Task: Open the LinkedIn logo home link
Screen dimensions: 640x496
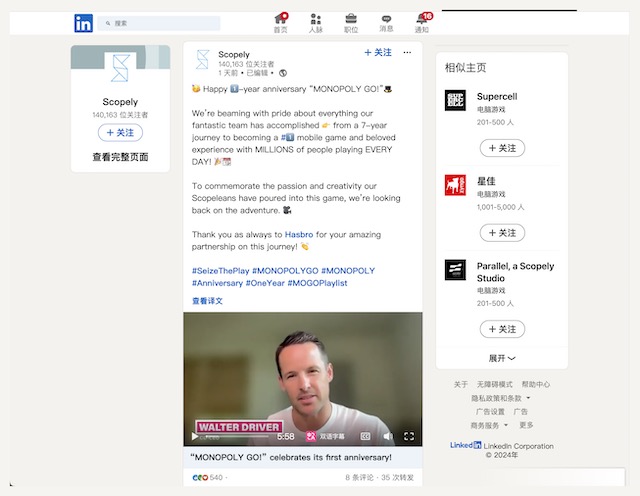Action: pos(83,23)
